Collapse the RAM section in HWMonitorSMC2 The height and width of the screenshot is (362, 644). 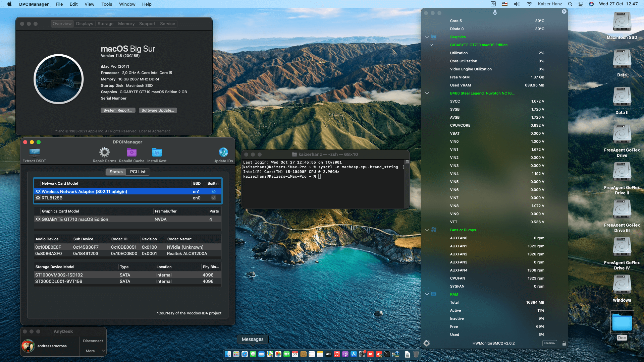[x=427, y=294]
